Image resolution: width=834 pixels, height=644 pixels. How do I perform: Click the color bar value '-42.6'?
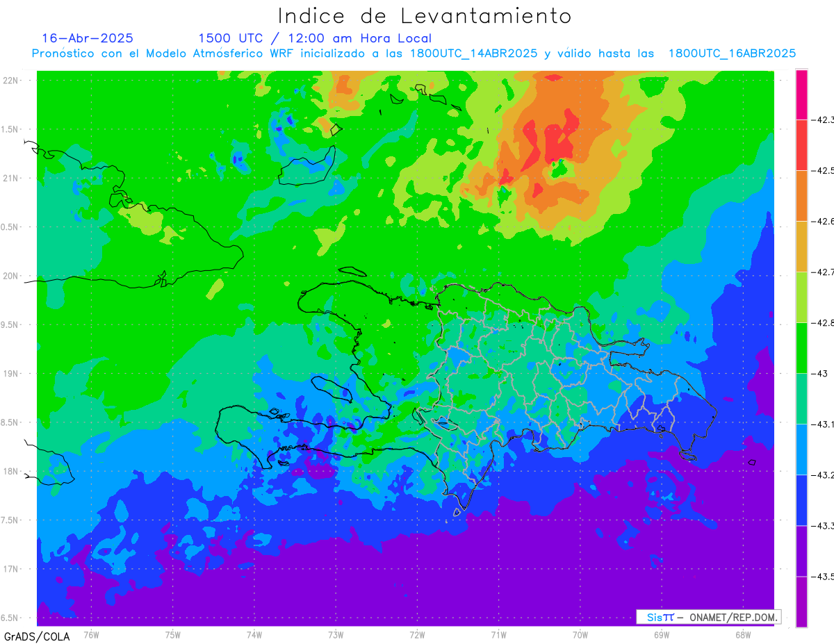click(824, 221)
